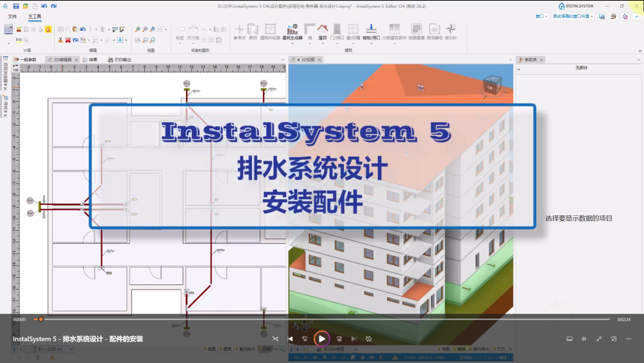Switch to the 主工具 ribbon tab

pyautogui.click(x=35, y=17)
